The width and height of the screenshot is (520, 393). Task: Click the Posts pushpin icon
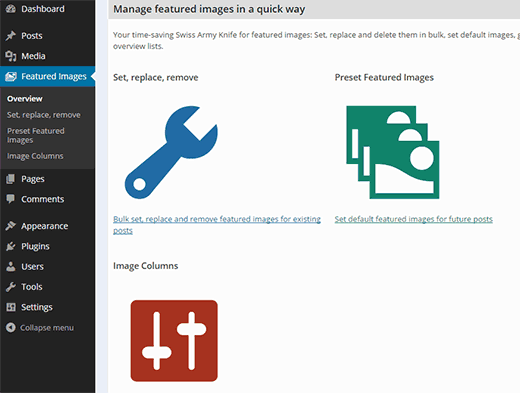11,36
